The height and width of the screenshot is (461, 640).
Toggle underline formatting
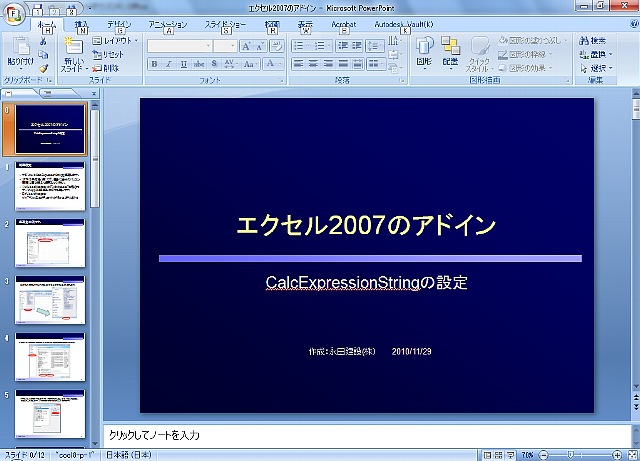tap(184, 64)
